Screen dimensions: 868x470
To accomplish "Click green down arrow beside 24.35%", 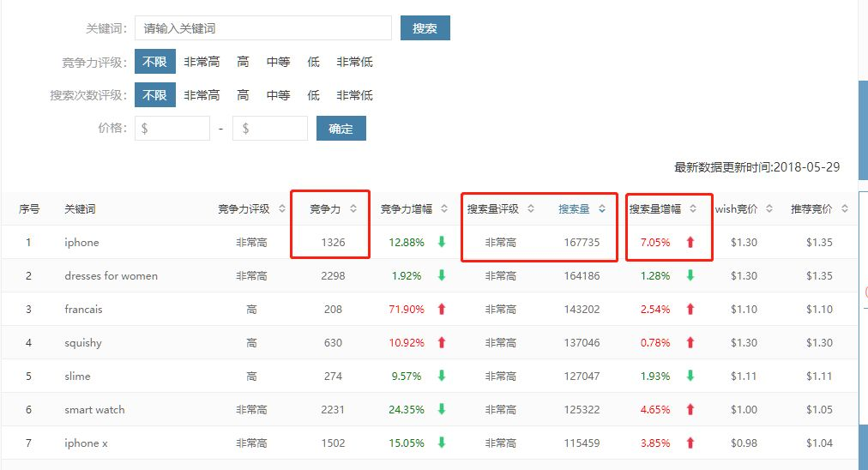I will point(442,409).
